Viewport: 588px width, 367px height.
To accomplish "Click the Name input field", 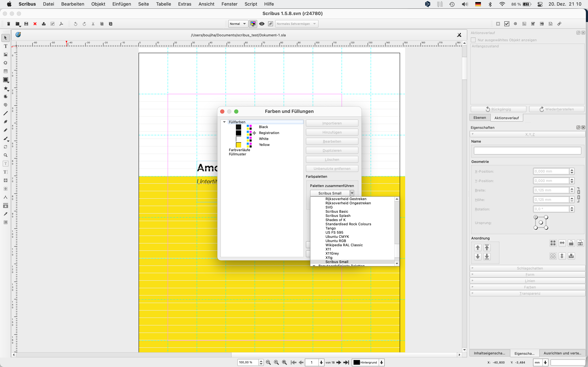I will (x=527, y=150).
